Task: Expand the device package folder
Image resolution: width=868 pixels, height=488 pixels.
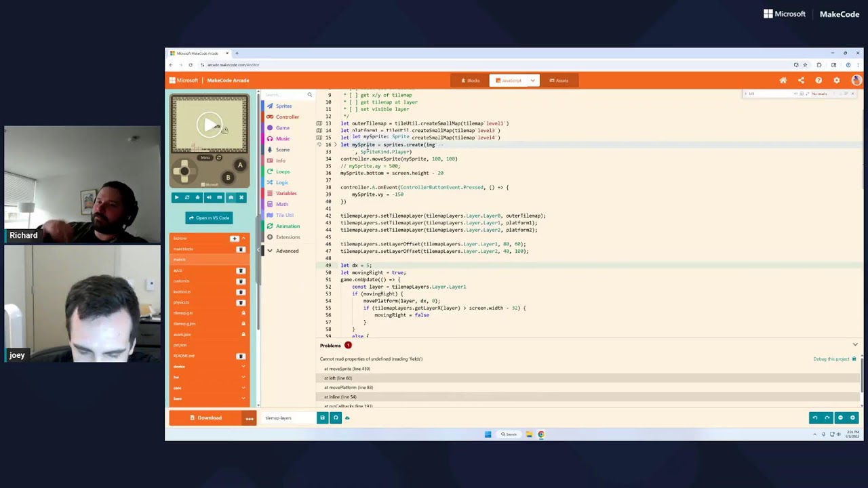Action: click(209, 367)
